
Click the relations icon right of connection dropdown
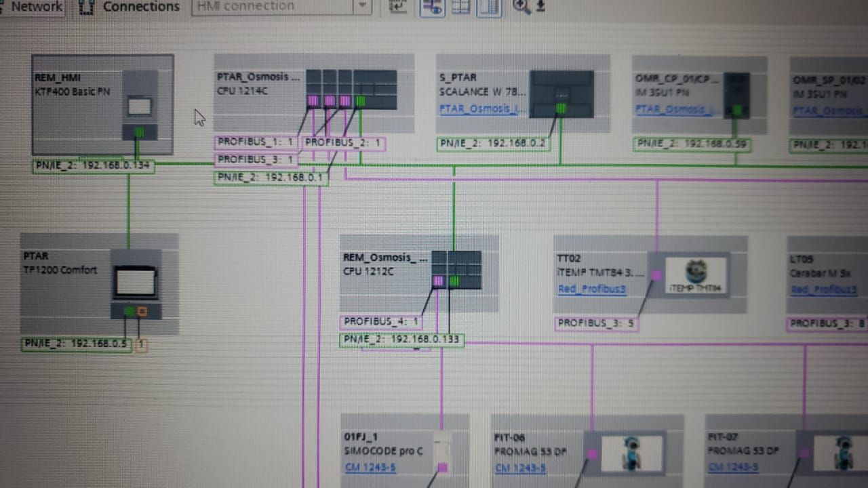pyautogui.click(x=399, y=7)
